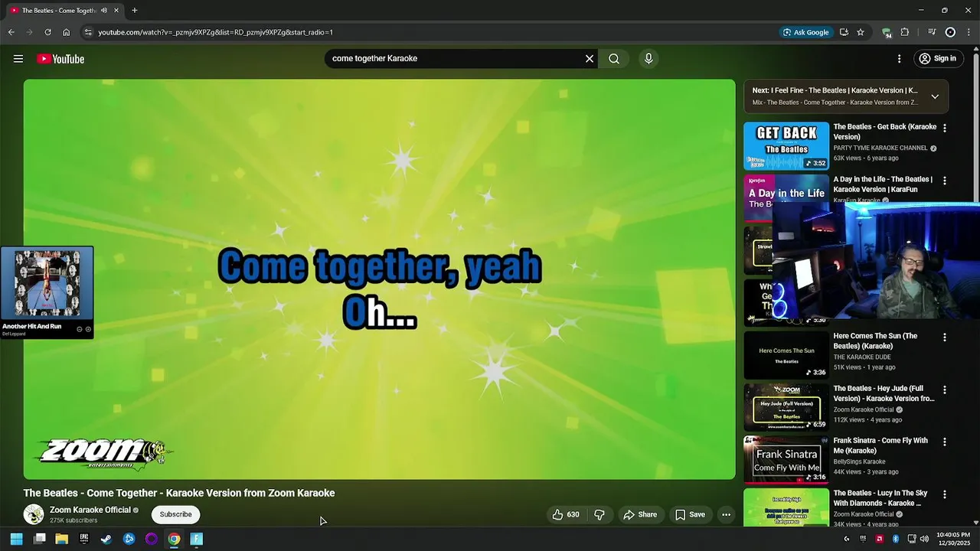Viewport: 980px width, 551px height.
Task: Like the Come Together karaoke video
Action: click(x=566, y=514)
